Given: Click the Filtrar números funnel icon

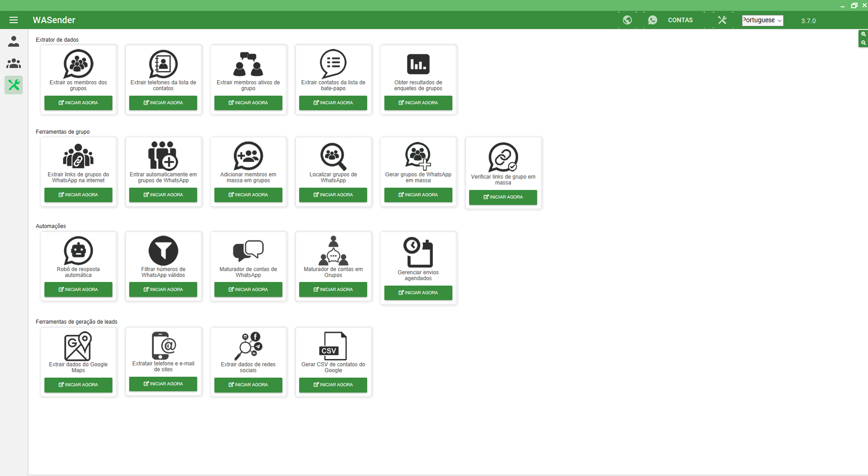Looking at the screenshot, I should pos(163,250).
